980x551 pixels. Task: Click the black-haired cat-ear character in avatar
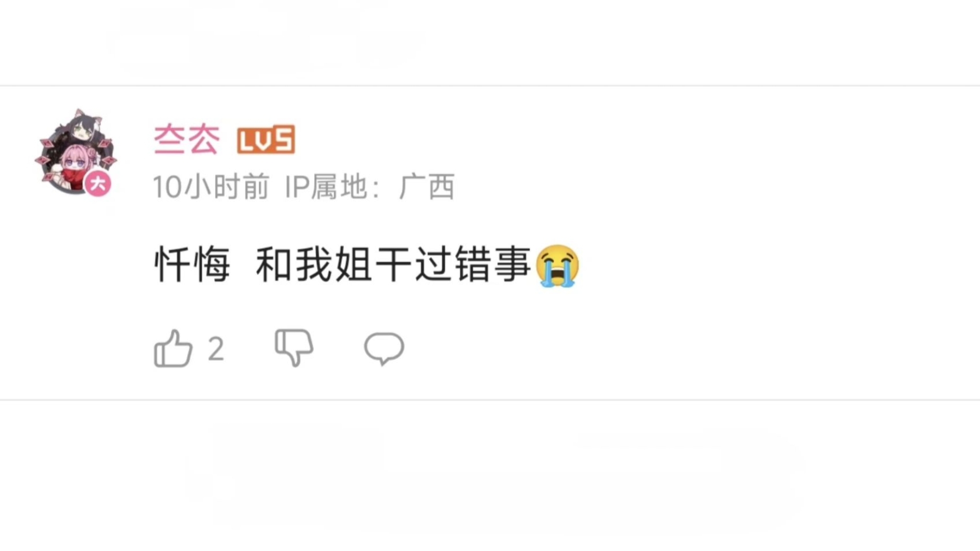81,128
